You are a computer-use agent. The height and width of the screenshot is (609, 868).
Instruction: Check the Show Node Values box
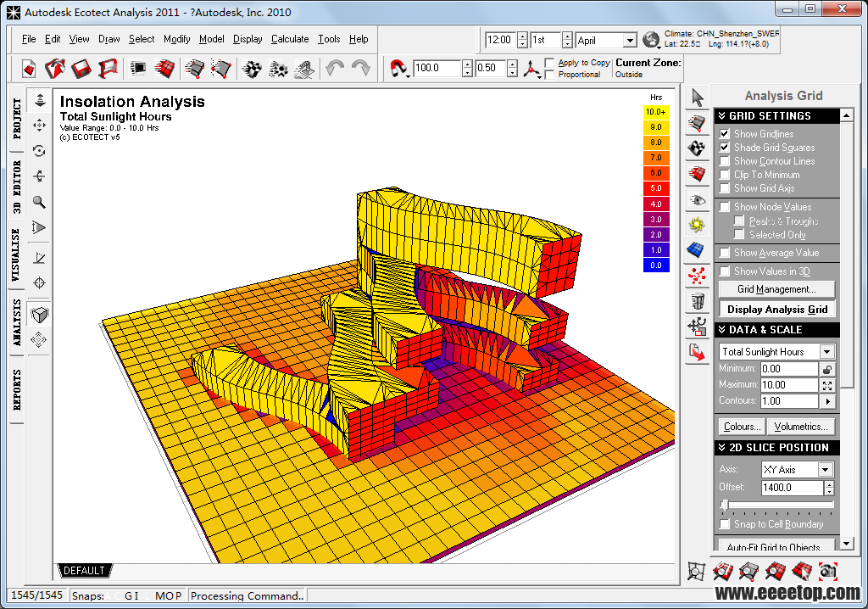(x=725, y=207)
